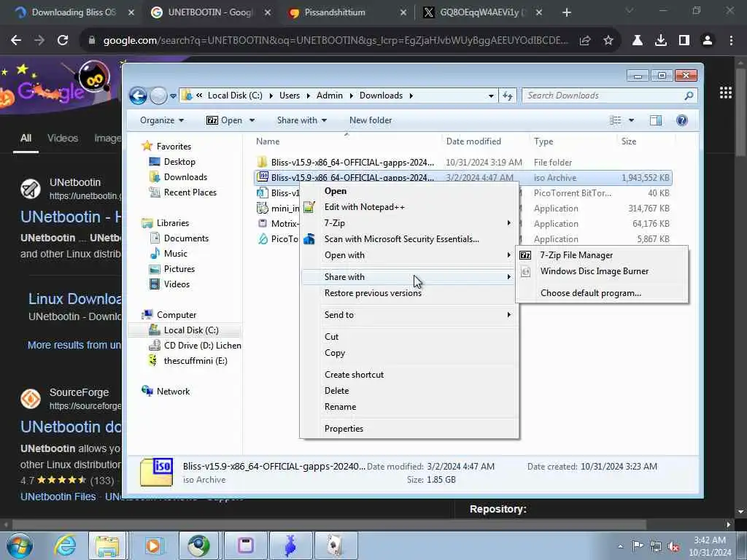This screenshot has width=747, height=560.
Task: Select Windows Disc Image Burner
Action: (x=602, y=271)
